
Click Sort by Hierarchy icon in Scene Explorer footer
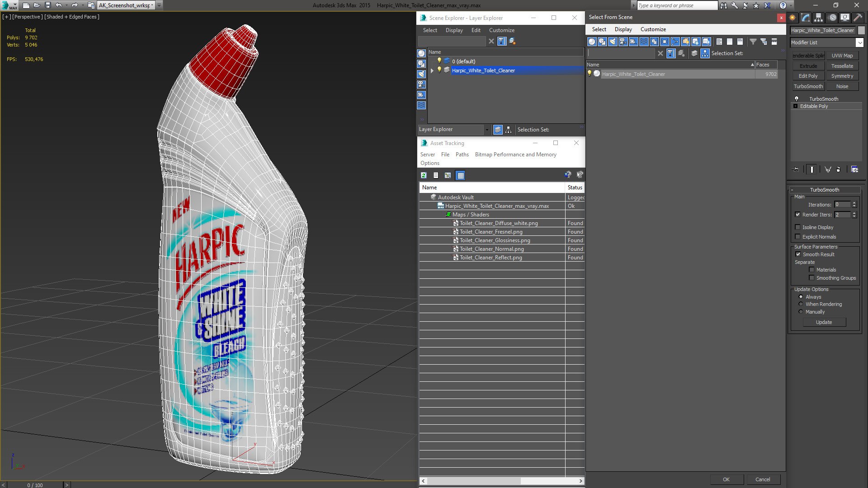pos(509,130)
